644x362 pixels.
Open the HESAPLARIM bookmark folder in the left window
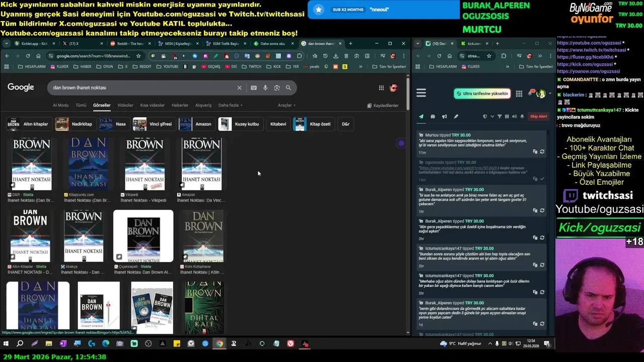tap(31, 66)
